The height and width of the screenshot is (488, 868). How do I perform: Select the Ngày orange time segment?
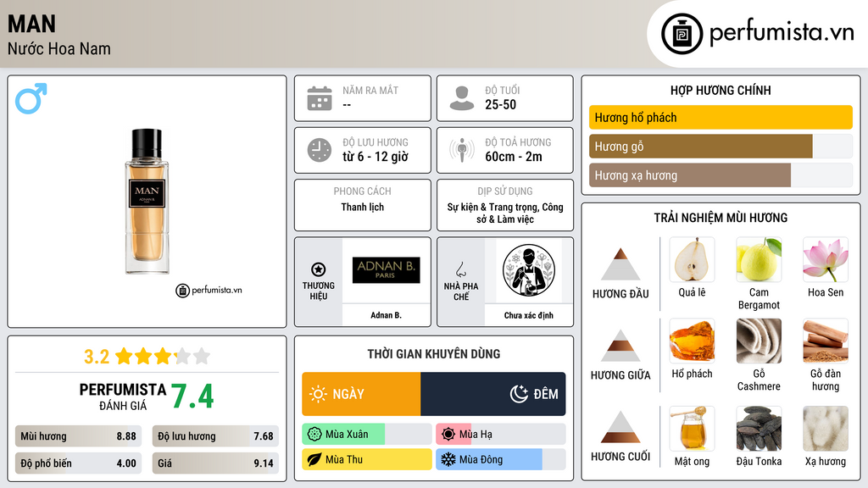pyautogui.click(x=361, y=394)
